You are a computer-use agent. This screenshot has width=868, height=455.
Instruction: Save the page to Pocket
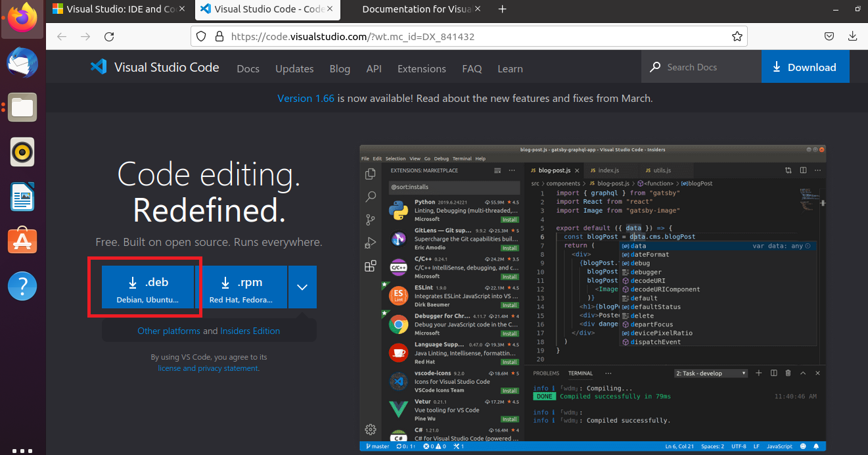coord(830,36)
